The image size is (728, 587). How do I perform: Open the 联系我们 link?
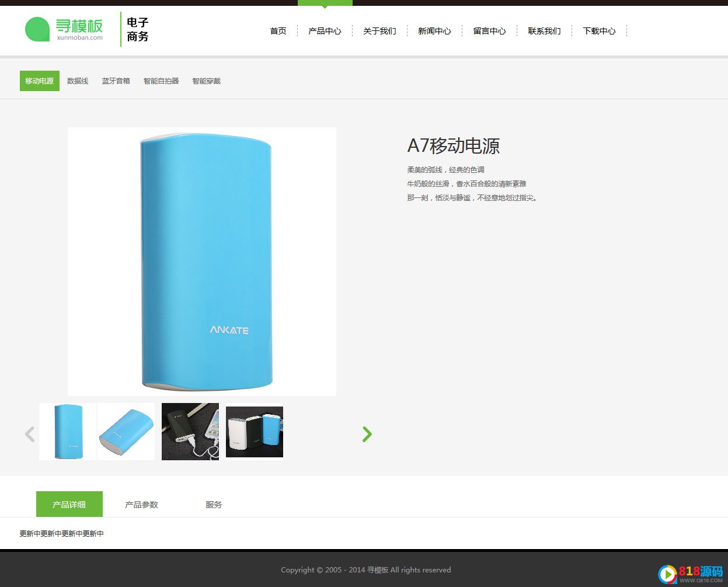(x=545, y=31)
